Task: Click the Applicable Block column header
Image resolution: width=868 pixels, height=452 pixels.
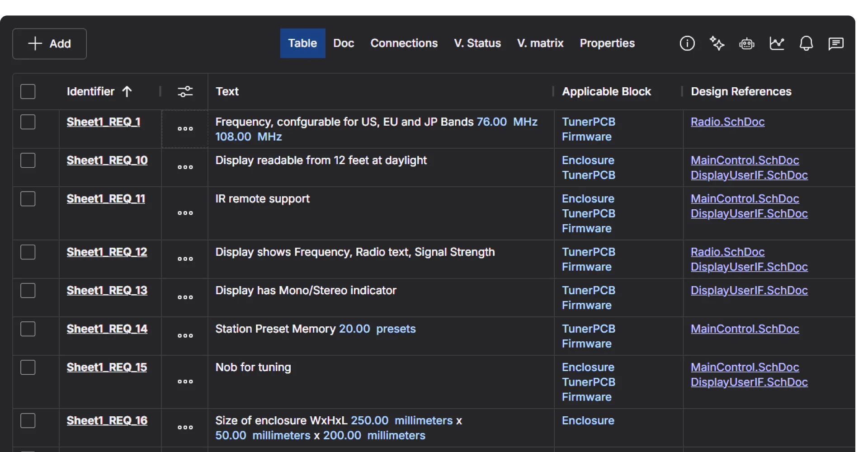Action: pyautogui.click(x=606, y=92)
